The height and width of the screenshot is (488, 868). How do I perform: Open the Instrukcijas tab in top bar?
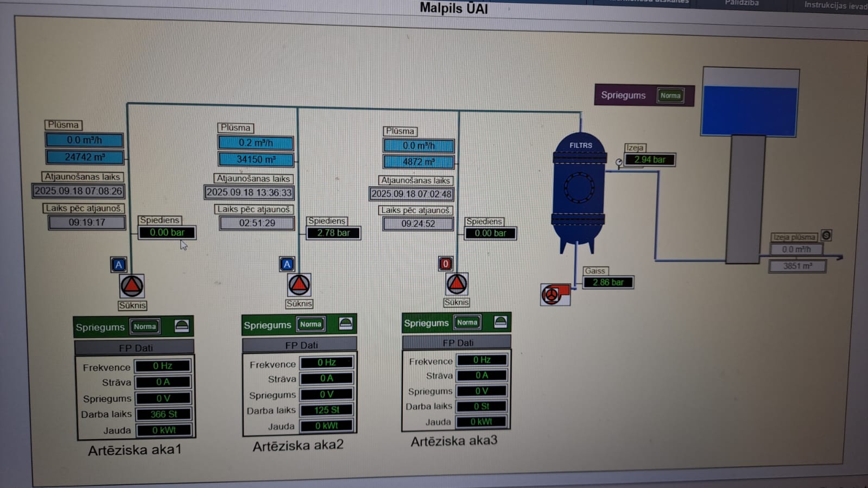click(835, 5)
